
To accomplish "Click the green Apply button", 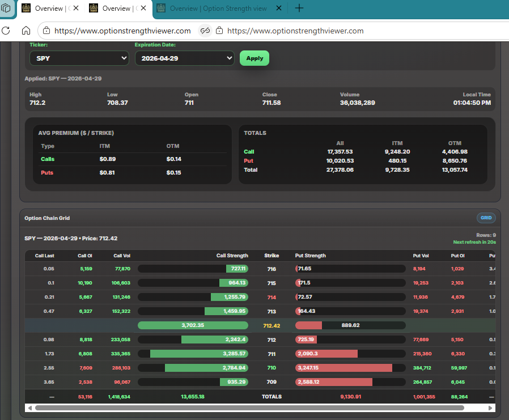I will [255, 58].
